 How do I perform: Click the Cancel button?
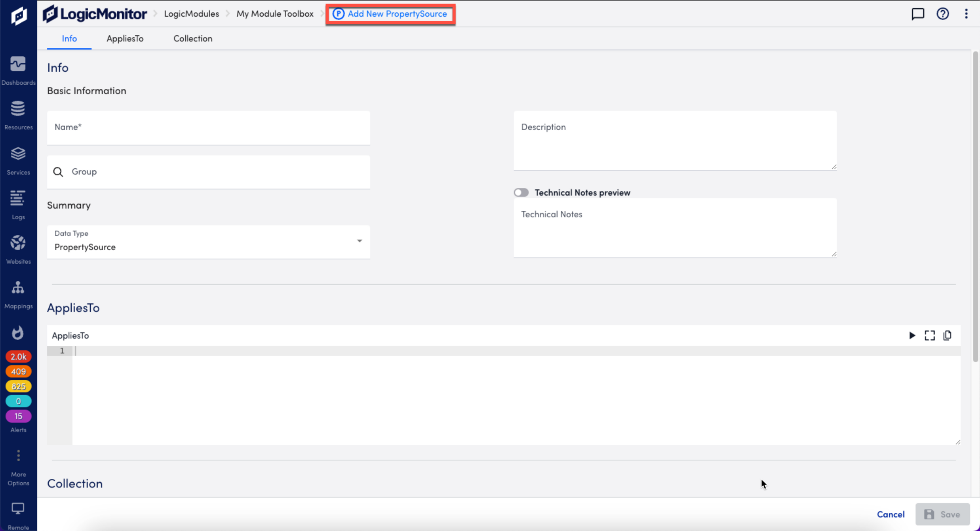(x=891, y=514)
